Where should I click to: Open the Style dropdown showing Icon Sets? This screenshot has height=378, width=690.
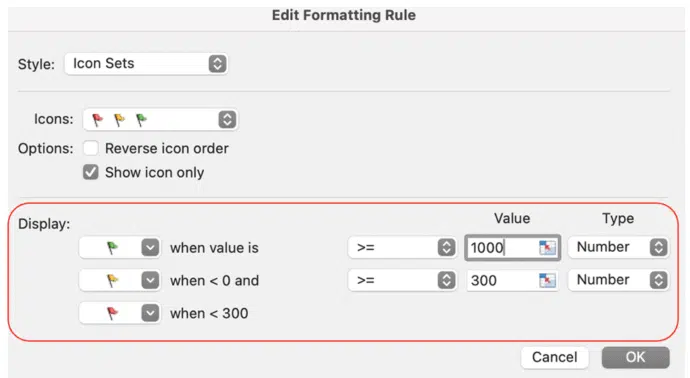[146, 64]
